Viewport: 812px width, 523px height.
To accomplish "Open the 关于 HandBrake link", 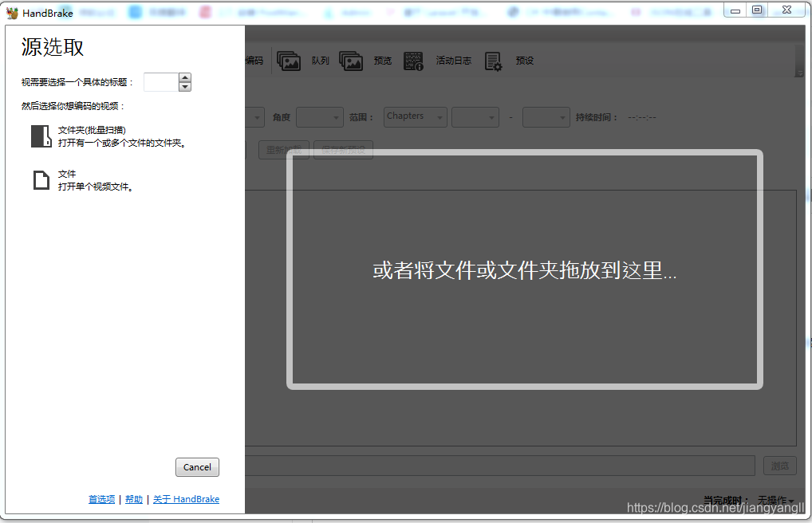I will [x=186, y=499].
